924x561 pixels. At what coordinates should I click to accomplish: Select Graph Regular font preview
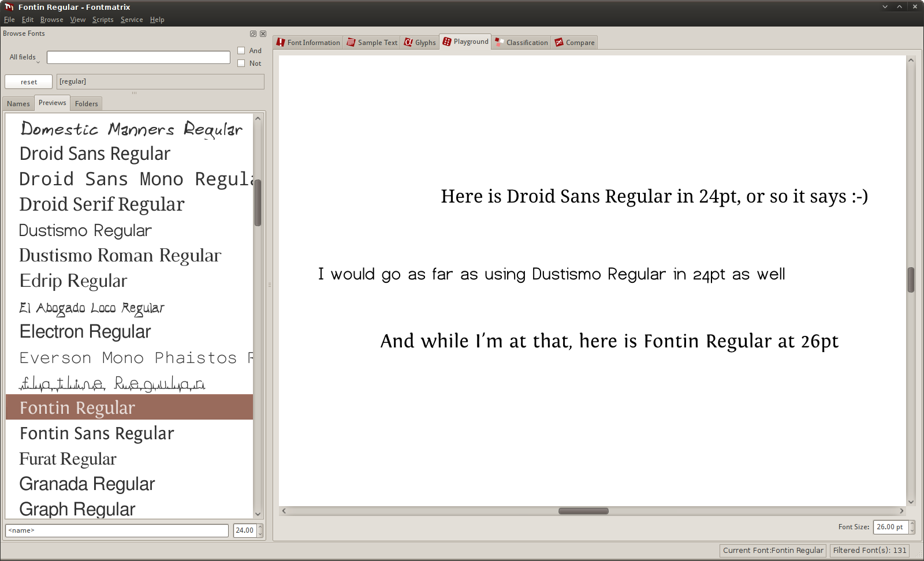pos(129,508)
